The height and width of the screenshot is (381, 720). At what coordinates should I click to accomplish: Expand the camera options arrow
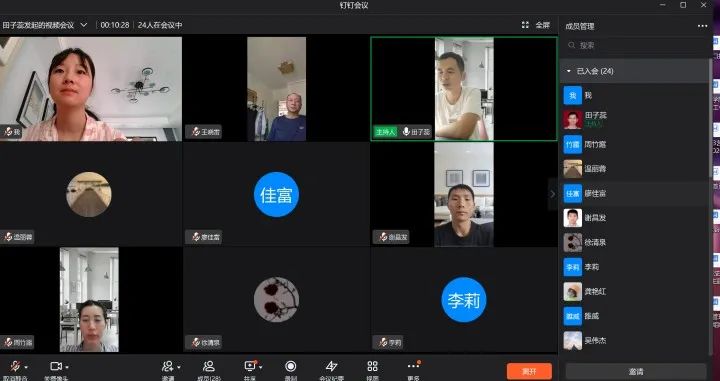[x=67, y=367]
